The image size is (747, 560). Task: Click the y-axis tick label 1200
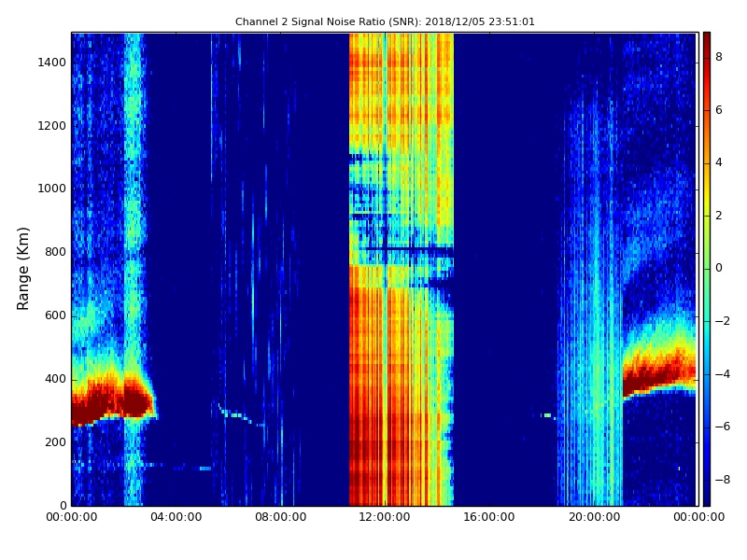click(x=52, y=126)
